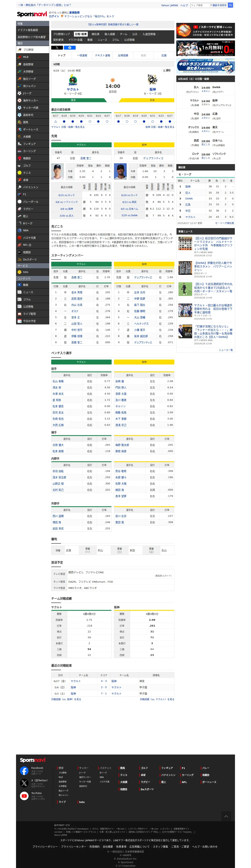Image resolution: width=251 pixels, height=868 pixels.
Task: Open バドミントン shuttlecock icon
Action: click(x=20, y=187)
